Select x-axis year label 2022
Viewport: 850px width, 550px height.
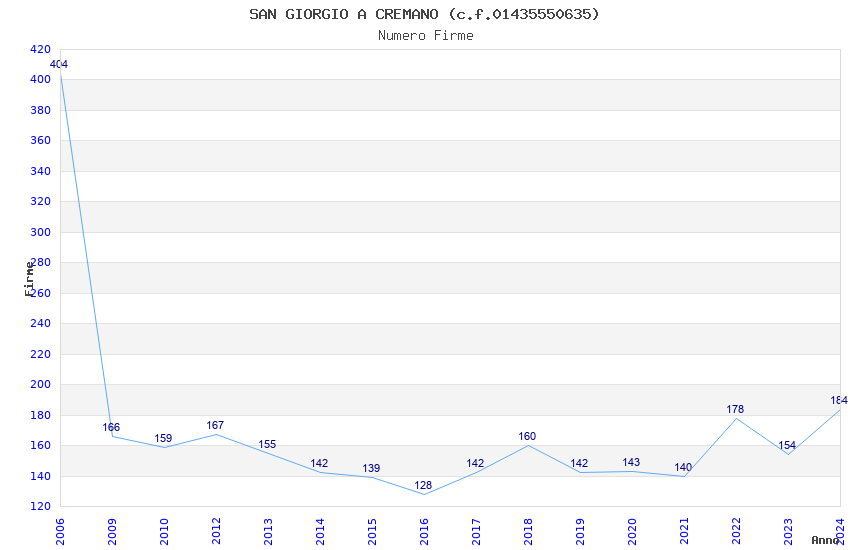[736, 532]
